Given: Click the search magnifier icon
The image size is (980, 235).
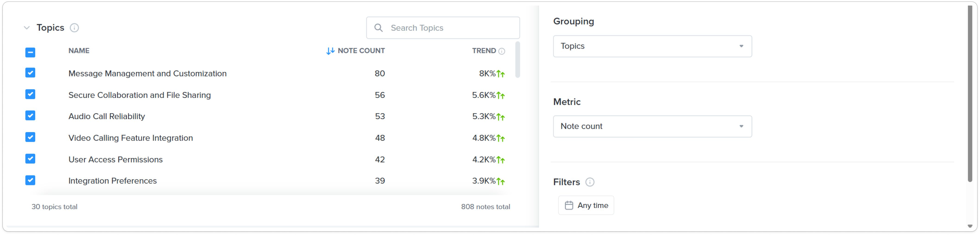Looking at the screenshot, I should point(379,27).
